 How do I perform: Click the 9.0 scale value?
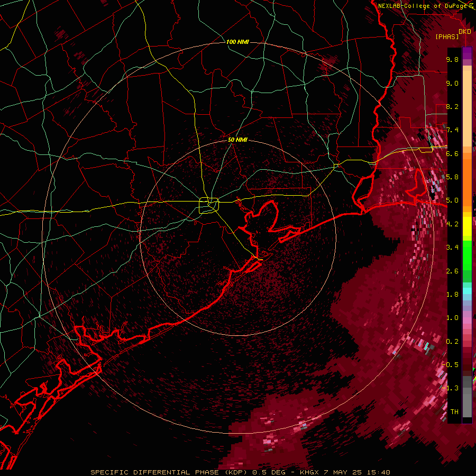452,83
